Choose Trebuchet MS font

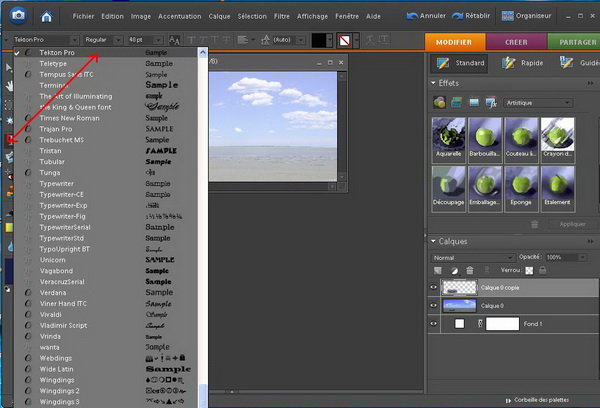point(62,140)
